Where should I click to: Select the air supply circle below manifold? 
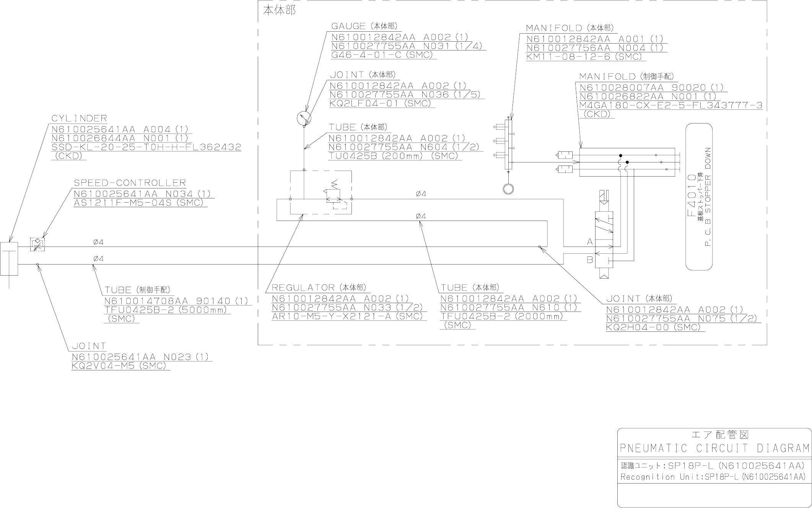click(508, 189)
